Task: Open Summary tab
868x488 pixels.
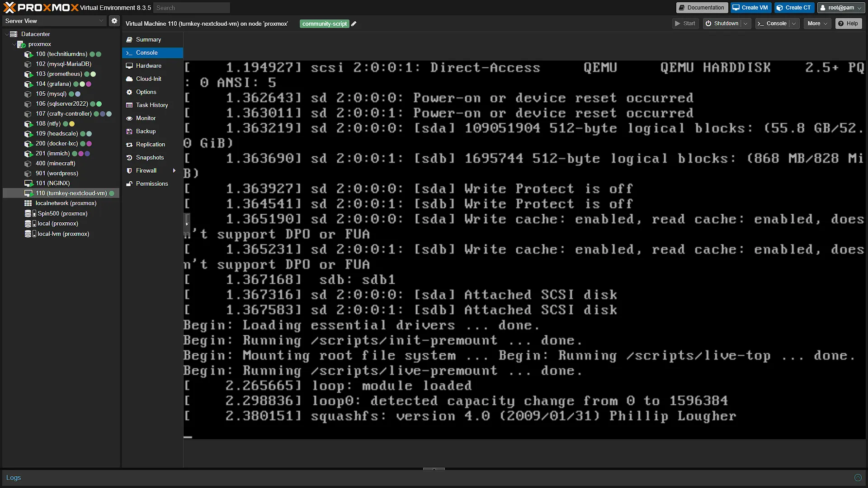Action: pos(152,40)
